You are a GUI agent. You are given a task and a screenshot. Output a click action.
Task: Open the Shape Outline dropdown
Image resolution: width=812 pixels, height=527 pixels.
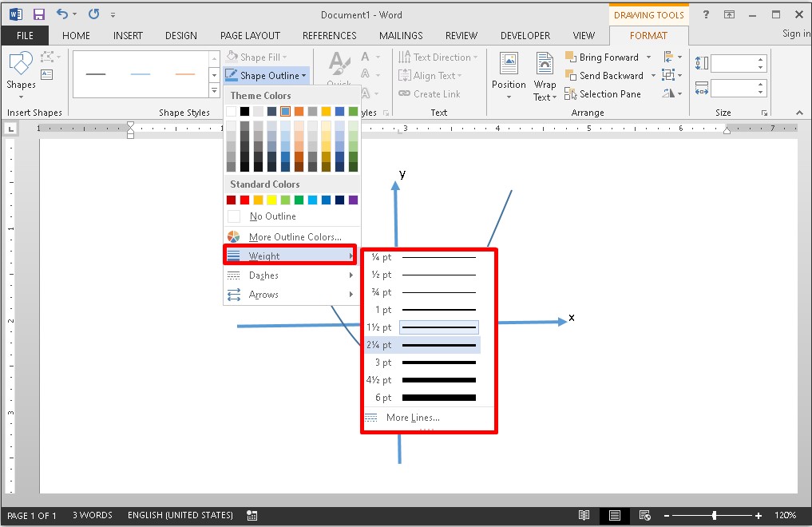(268, 76)
